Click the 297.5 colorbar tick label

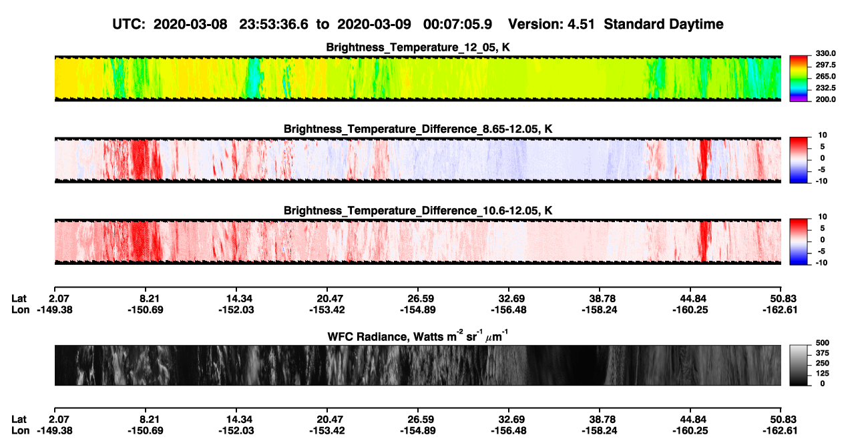click(825, 65)
